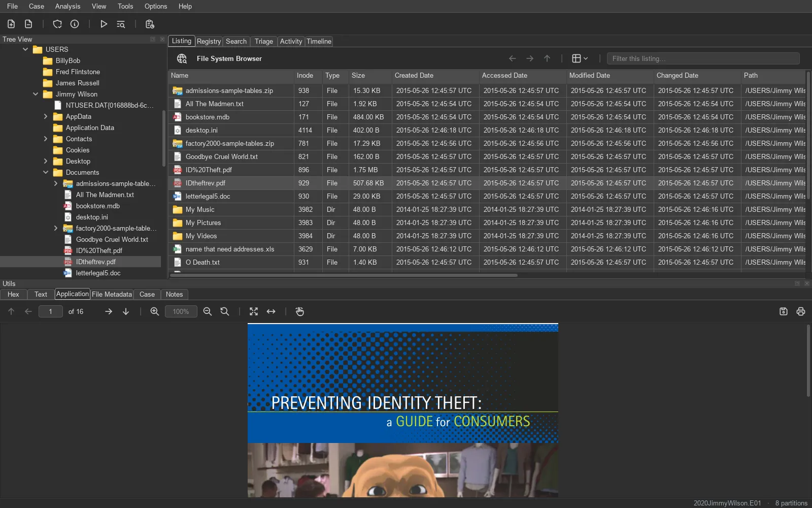Click the clipboard with clock toolbar icon
This screenshot has height=508, width=812.
point(150,24)
